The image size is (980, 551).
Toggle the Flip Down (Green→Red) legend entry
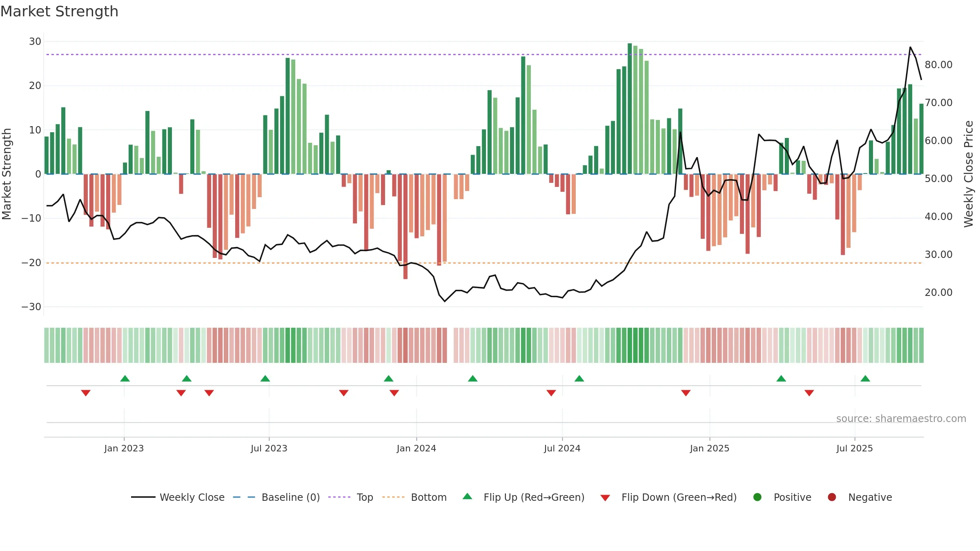[x=668, y=497]
